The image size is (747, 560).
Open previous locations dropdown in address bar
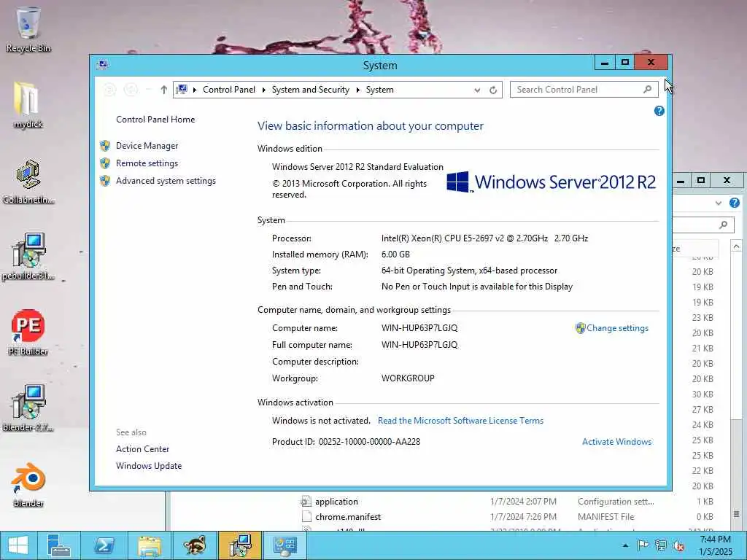(477, 90)
